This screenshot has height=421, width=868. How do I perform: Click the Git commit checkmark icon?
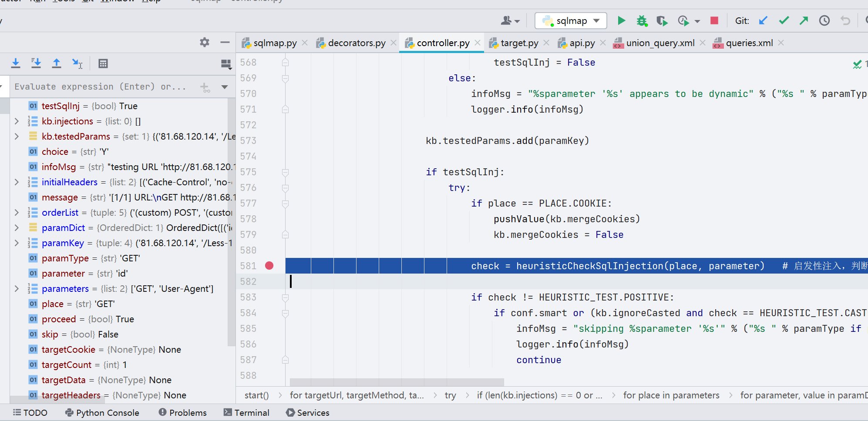coord(784,20)
